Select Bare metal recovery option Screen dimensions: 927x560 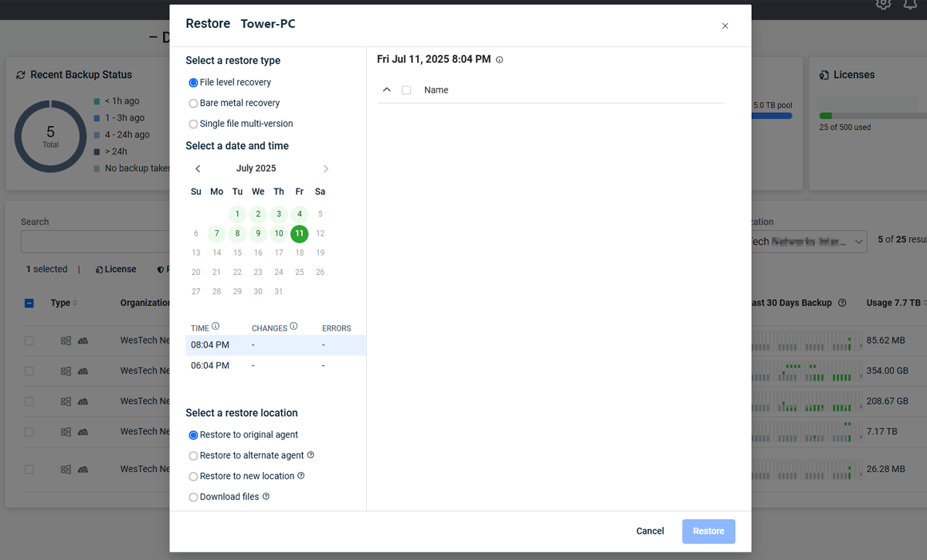193,104
